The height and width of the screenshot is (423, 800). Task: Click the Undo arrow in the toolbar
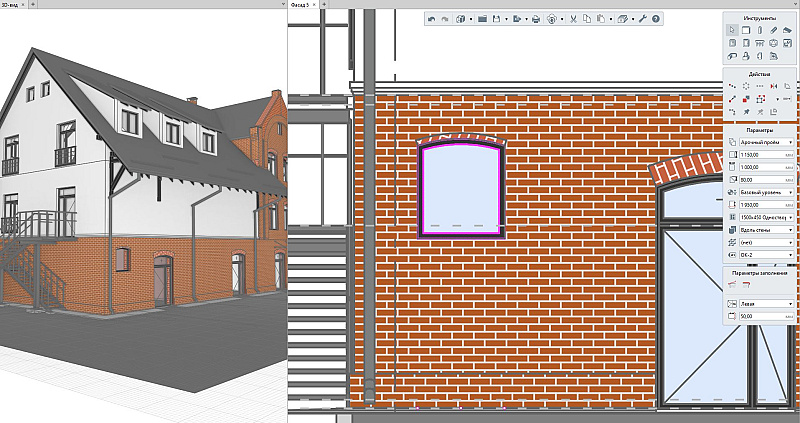click(x=431, y=19)
